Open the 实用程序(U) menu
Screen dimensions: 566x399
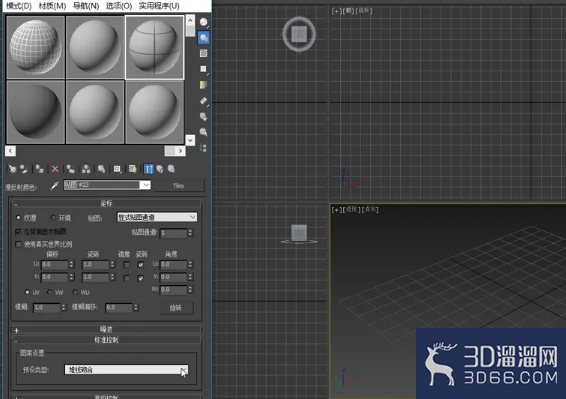[x=159, y=6]
